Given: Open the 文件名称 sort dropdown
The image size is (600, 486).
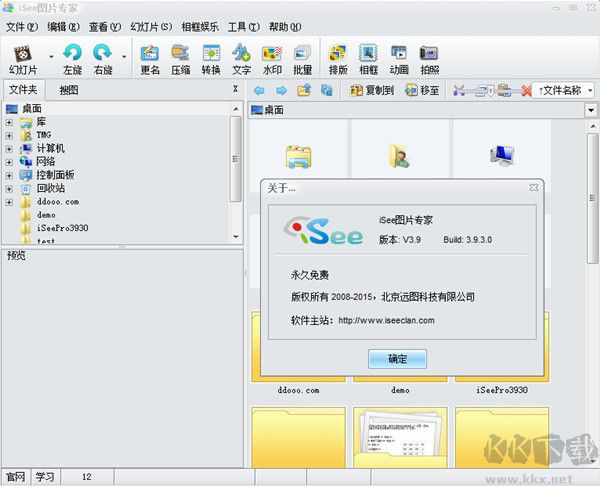Looking at the screenshot, I should [565, 91].
